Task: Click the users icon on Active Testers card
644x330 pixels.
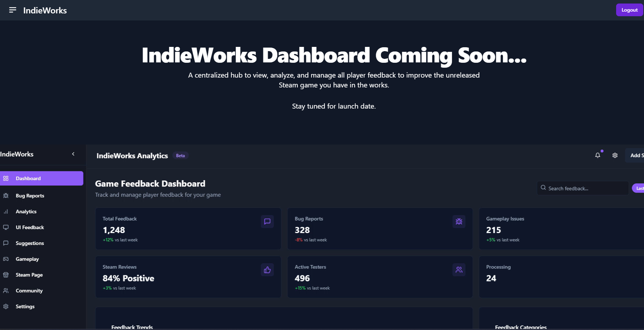Action: [x=459, y=270]
